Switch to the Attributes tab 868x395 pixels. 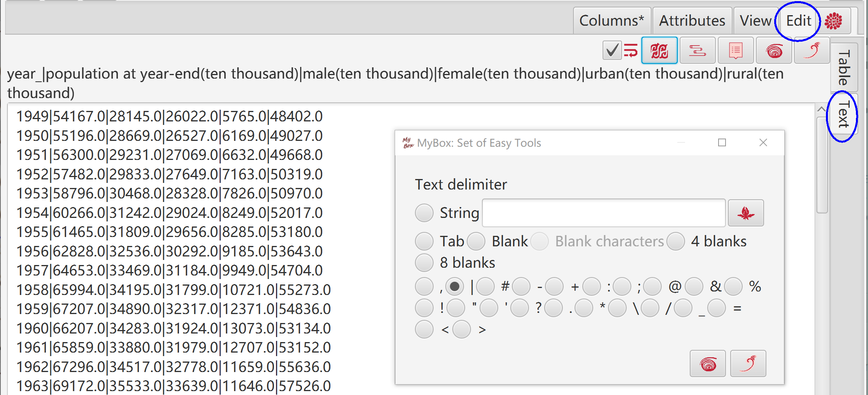click(692, 21)
